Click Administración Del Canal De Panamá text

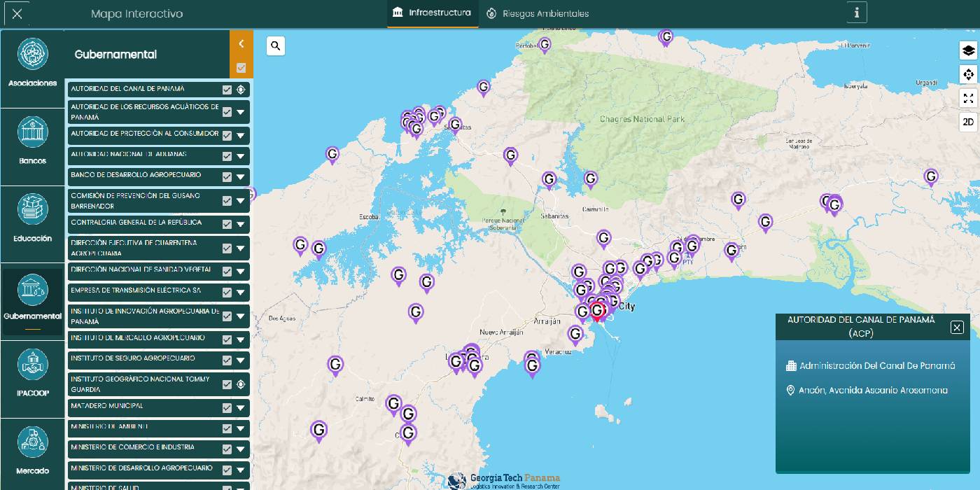[x=877, y=365]
